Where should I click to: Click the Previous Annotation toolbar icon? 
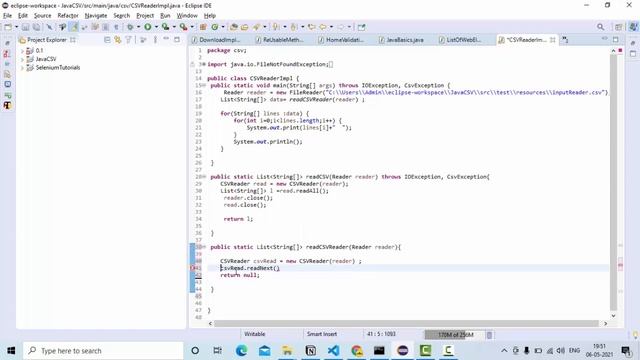(x=294, y=27)
